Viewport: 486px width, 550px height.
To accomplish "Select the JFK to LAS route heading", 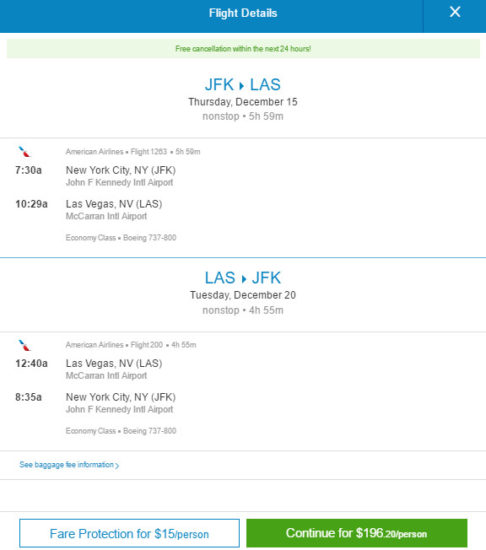I will [x=243, y=85].
